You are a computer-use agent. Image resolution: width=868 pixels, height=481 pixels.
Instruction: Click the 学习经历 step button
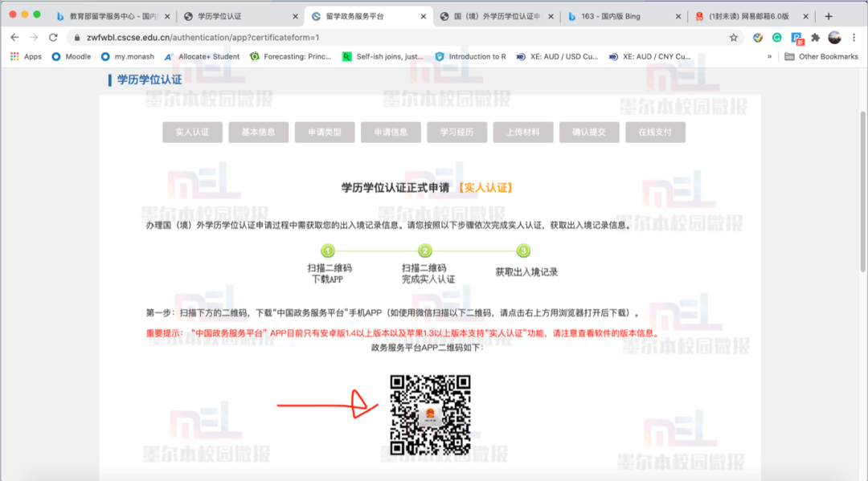tap(457, 132)
